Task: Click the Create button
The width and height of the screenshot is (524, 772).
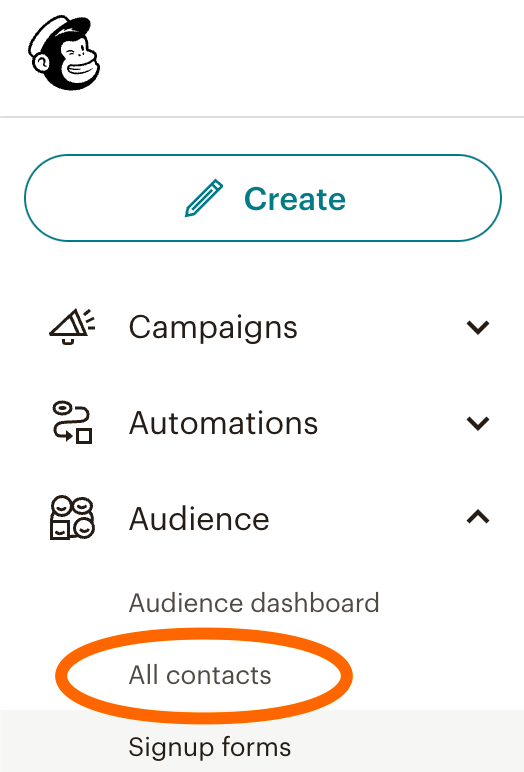Action: tap(262, 198)
